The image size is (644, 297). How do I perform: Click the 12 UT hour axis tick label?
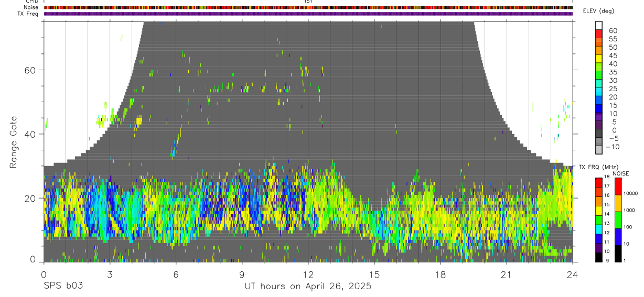pyautogui.click(x=308, y=274)
